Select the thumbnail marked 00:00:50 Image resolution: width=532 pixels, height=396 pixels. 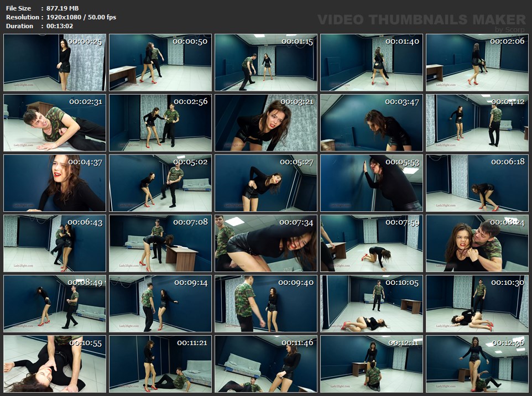point(160,62)
